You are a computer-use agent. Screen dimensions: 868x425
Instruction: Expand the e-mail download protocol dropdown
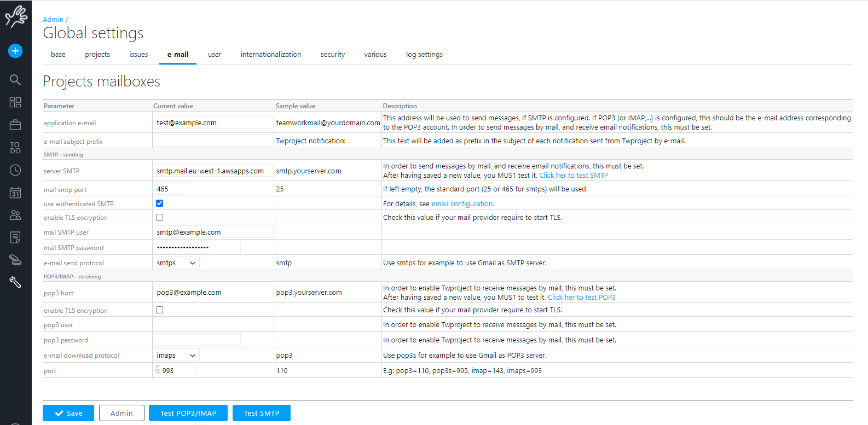(x=176, y=356)
